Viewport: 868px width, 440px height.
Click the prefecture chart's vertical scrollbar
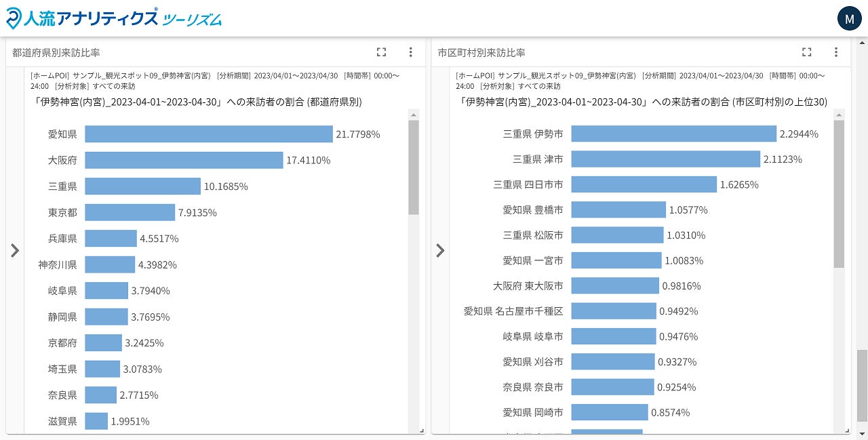pyautogui.click(x=414, y=168)
